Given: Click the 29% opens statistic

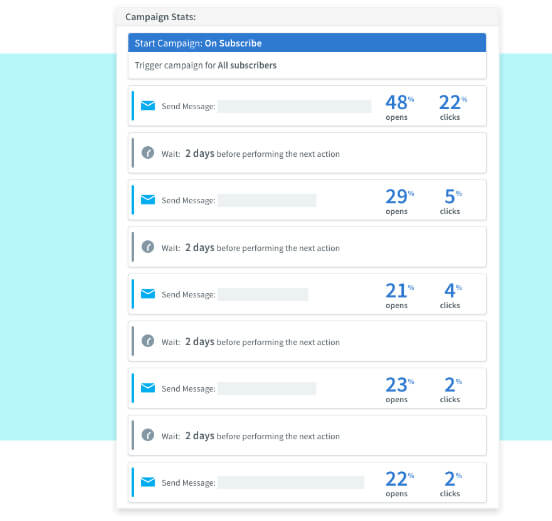Looking at the screenshot, I should [400, 201].
